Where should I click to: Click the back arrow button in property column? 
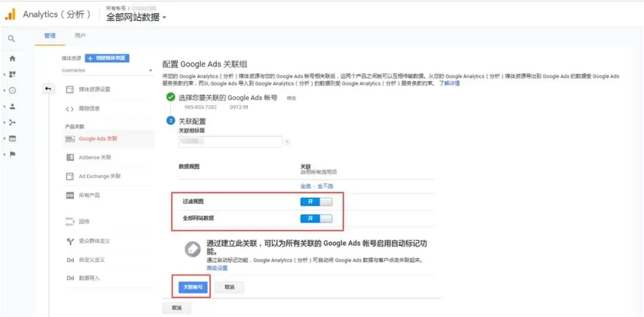pyautogui.click(x=48, y=89)
